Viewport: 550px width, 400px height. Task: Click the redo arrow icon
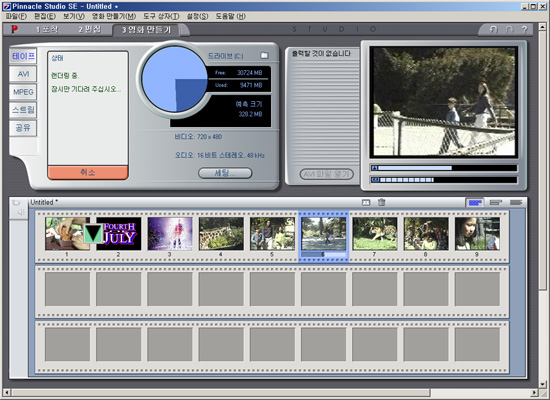tap(509, 29)
